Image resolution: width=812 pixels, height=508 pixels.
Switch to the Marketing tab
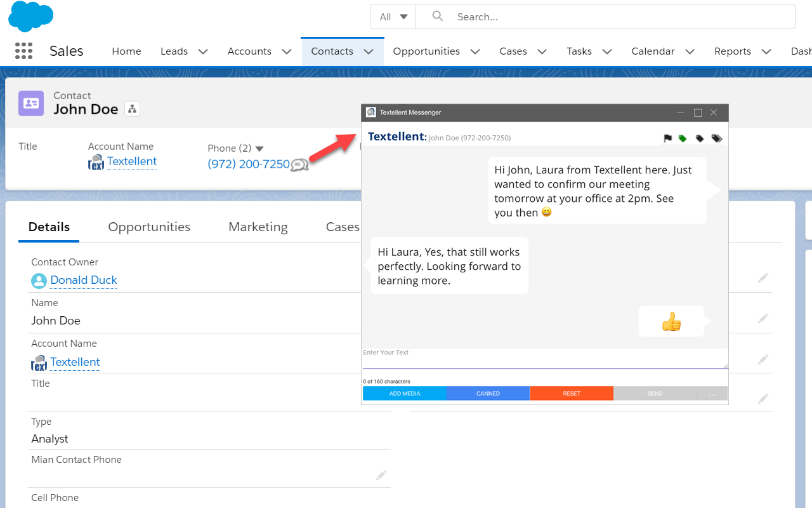(x=258, y=227)
